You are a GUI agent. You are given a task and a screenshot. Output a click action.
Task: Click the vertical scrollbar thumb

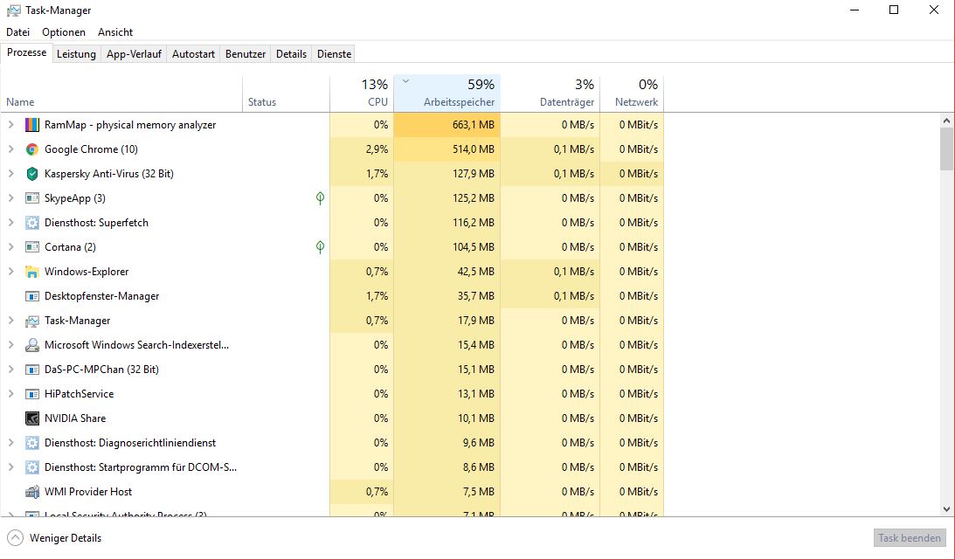[946, 149]
